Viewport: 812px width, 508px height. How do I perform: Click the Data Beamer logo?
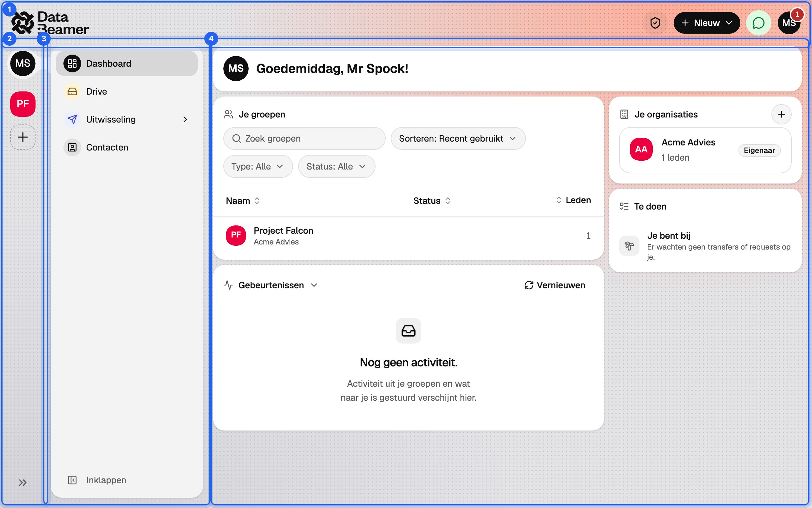[50, 23]
